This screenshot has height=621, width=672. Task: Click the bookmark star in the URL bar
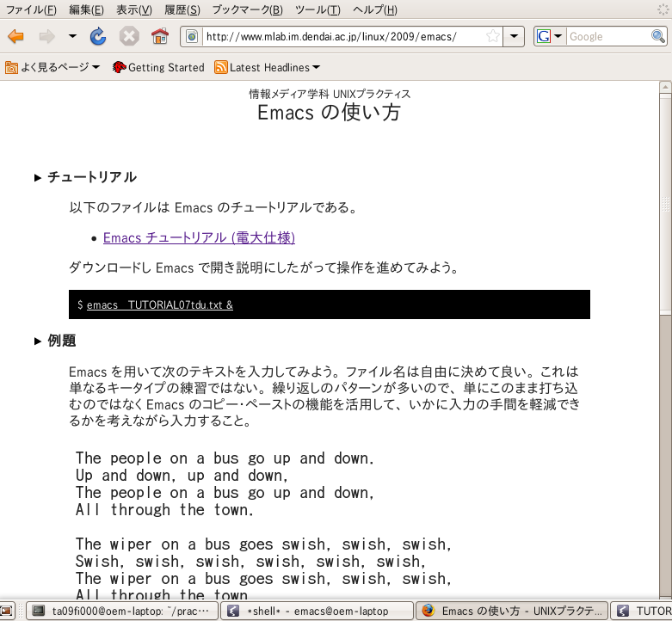tap(492, 37)
